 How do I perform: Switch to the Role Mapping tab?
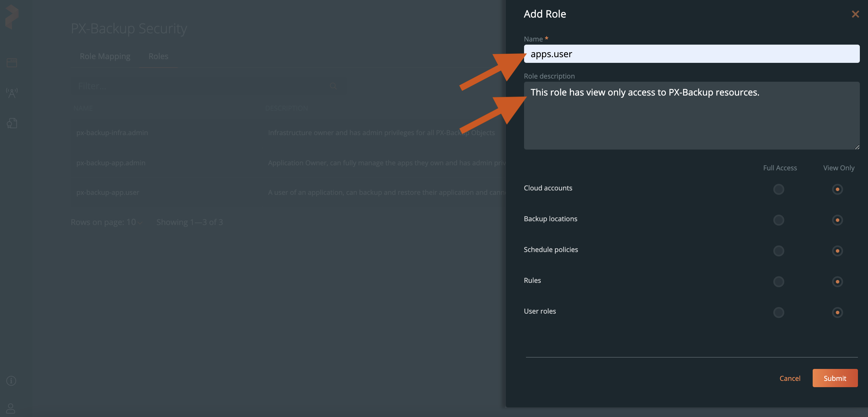105,56
